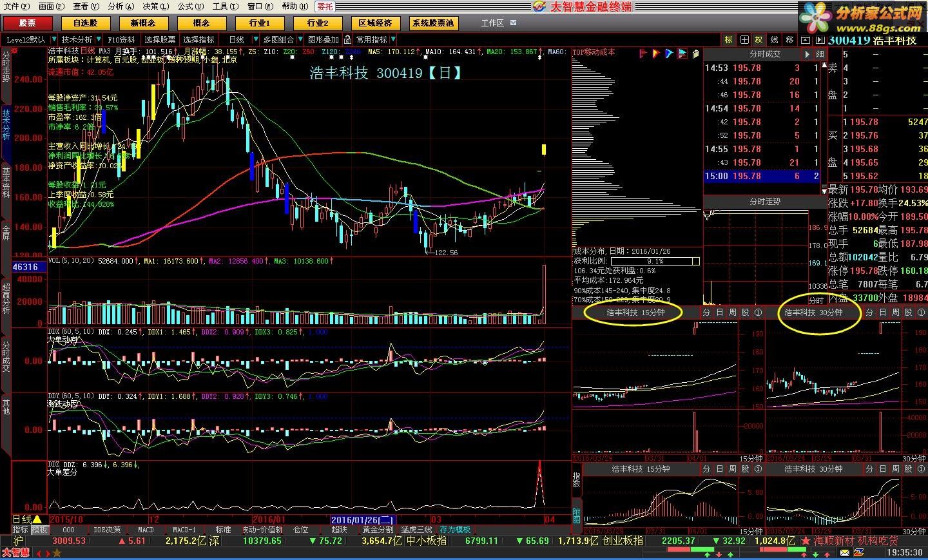
Task: Open the 帮助(H) menu
Action: point(295,6)
